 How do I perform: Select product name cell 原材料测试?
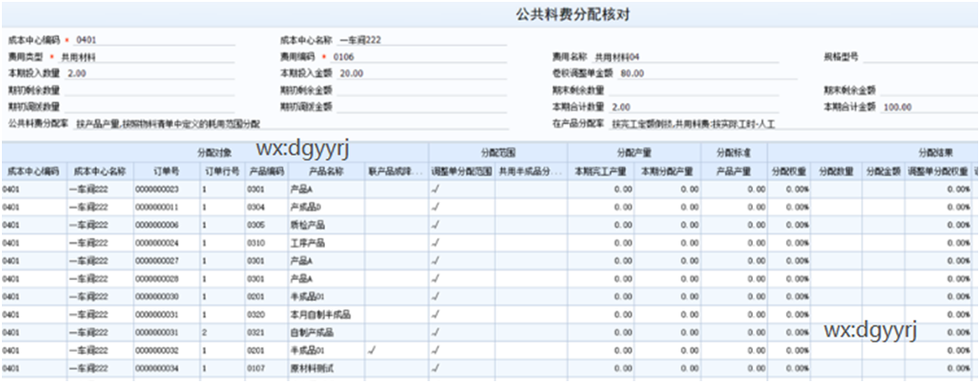327,369
